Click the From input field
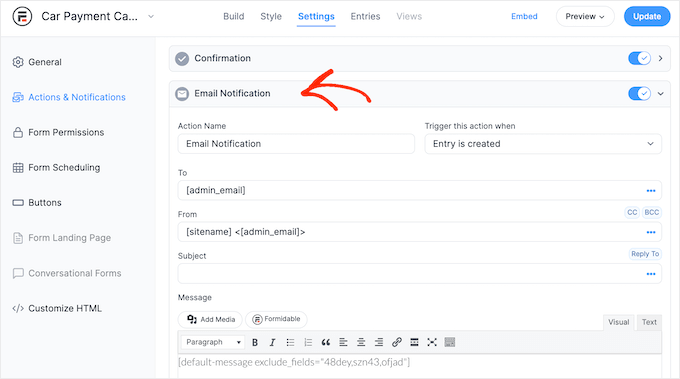The width and height of the screenshot is (680, 379). [420, 232]
